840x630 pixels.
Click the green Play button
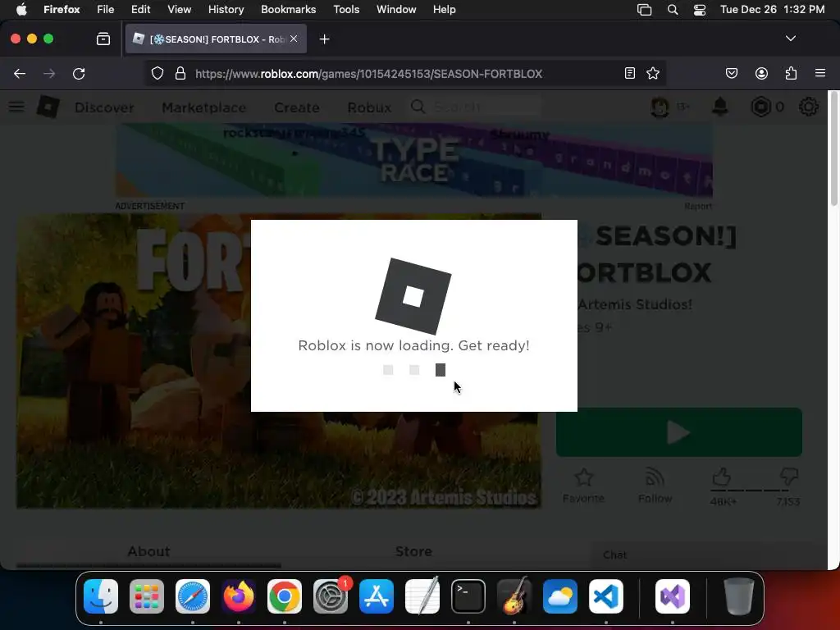click(x=678, y=432)
